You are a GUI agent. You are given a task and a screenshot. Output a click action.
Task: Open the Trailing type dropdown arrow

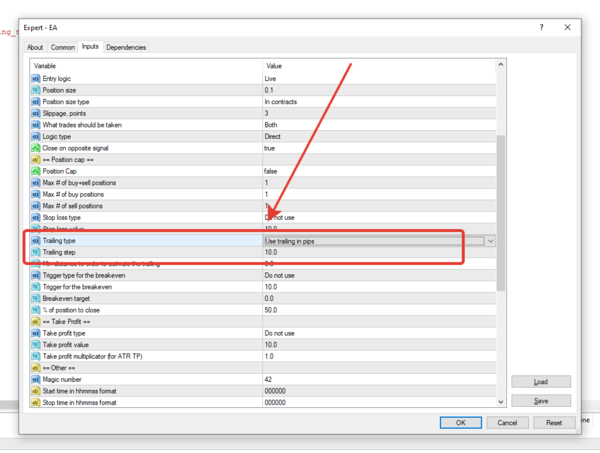(491, 241)
